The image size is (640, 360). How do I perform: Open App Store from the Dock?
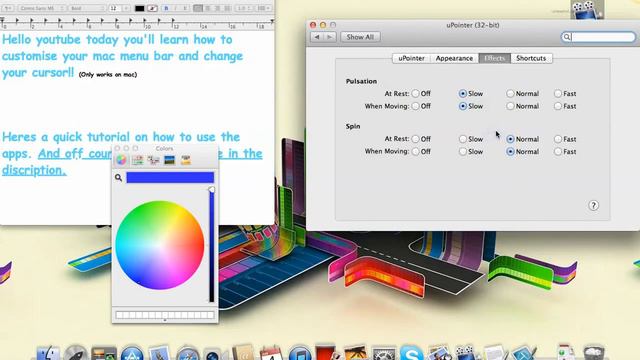[132, 354]
